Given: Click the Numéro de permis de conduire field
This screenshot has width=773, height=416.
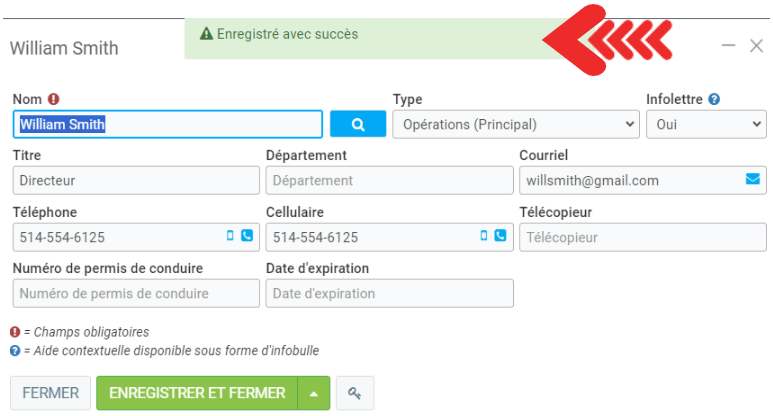Looking at the screenshot, I should click(136, 293).
